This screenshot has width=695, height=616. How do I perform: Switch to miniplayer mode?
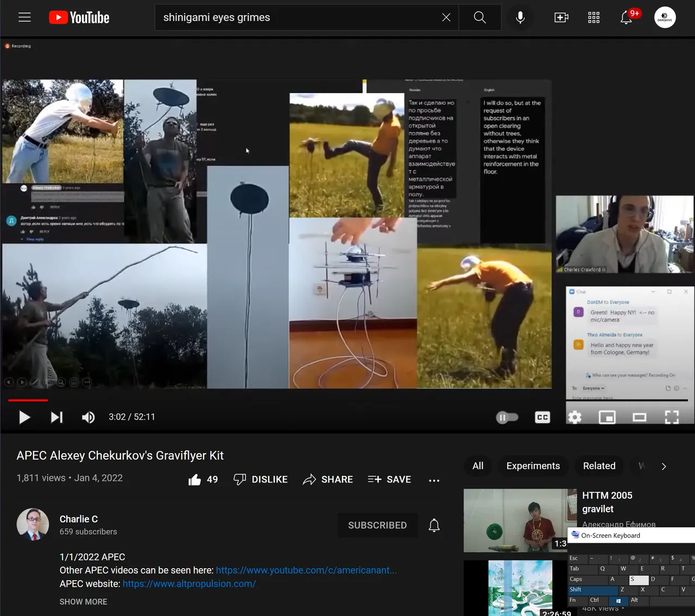607,417
